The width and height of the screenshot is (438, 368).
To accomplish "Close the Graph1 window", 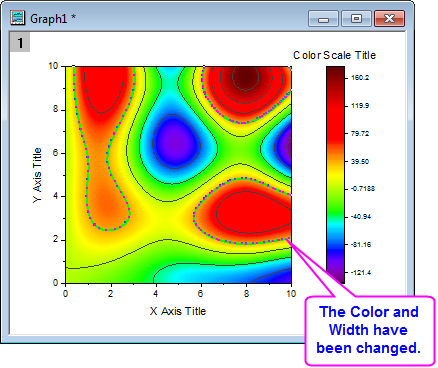I will click(389, 18).
